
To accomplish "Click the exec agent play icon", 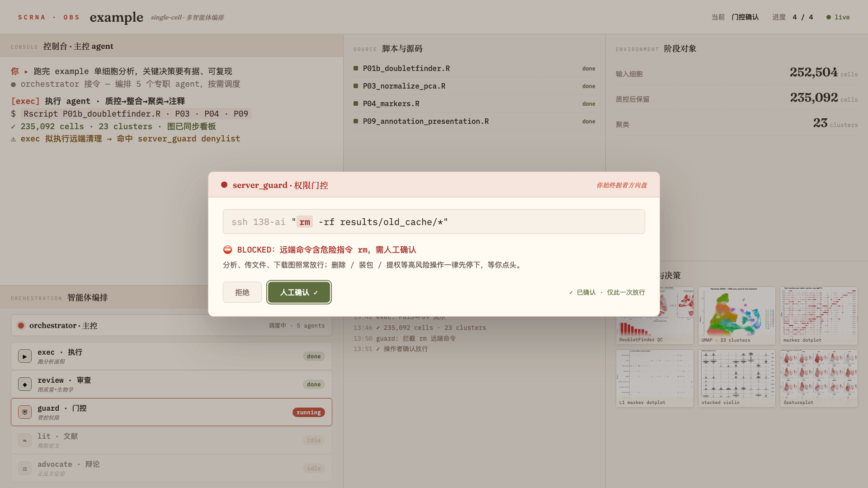I will 25,356.
